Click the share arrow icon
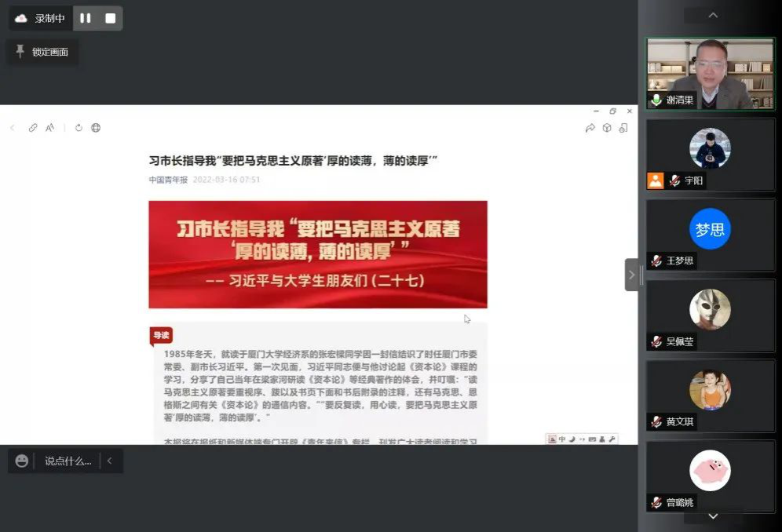This screenshot has width=782, height=532. point(590,128)
